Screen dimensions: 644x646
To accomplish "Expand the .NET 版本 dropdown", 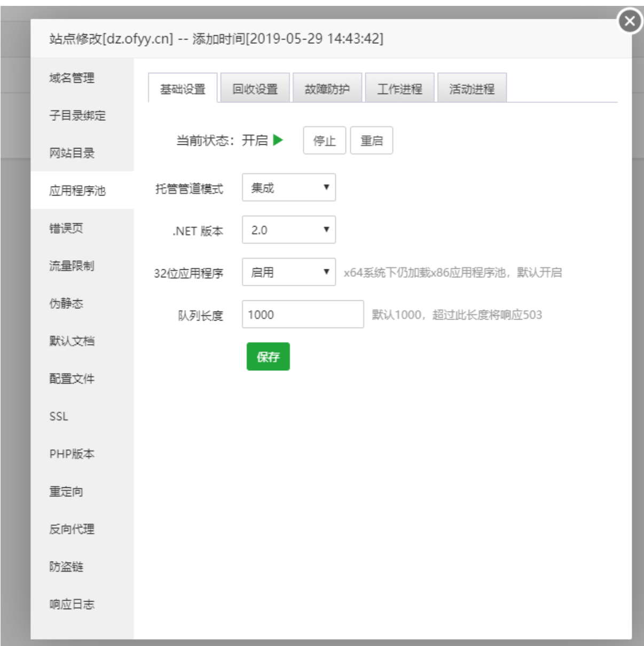I will (289, 229).
